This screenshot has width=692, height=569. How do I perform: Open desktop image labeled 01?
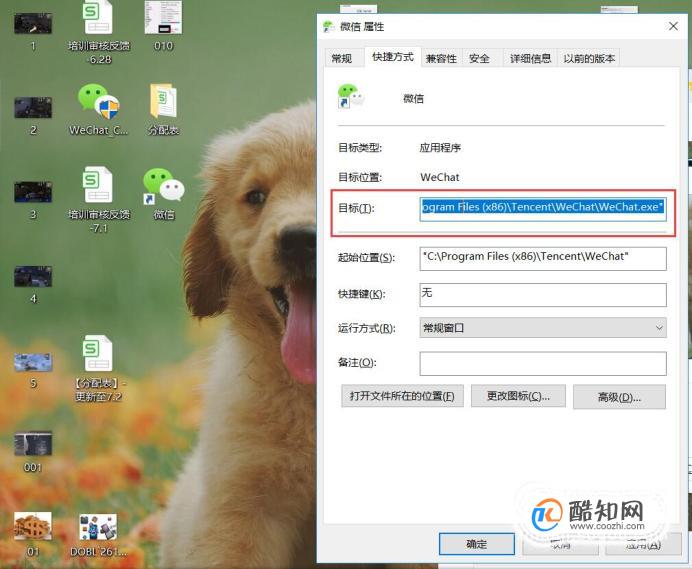33,526
